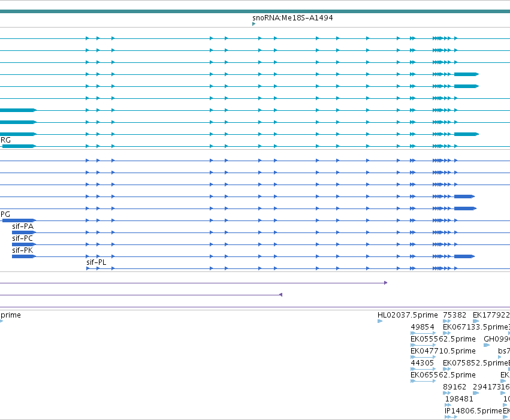Select the glyph beneath IP14806.5prime
Image resolution: width=510 pixels, height=420 pixels.
click(x=451, y=417)
